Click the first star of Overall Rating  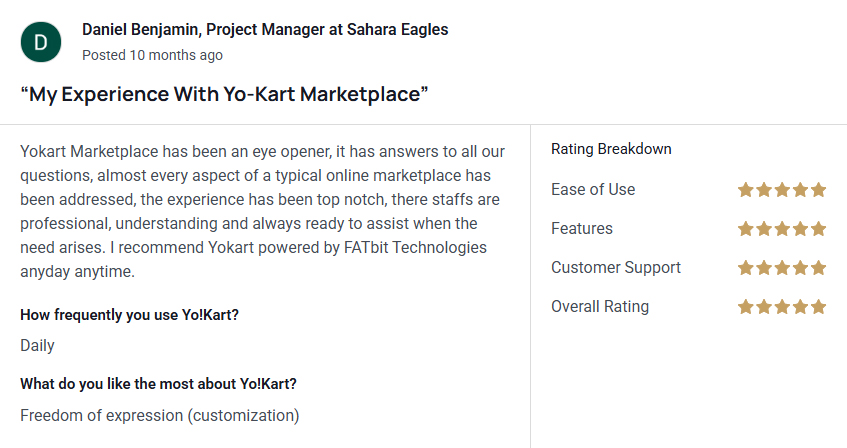point(746,307)
